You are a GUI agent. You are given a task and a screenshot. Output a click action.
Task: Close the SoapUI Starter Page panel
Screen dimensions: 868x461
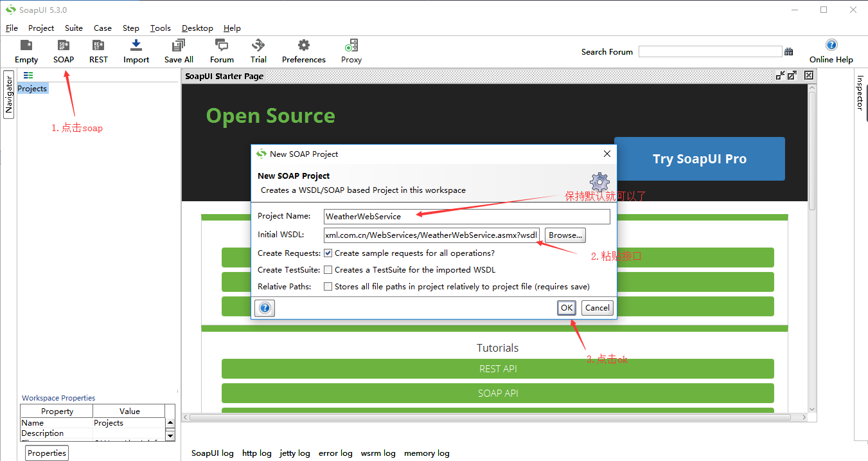point(809,75)
